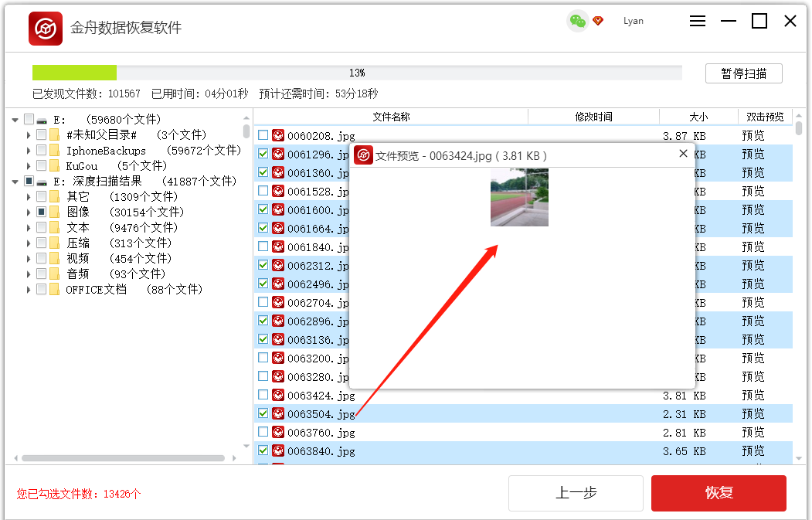Expand the 其它 folder
812x520 pixels.
tap(29, 197)
